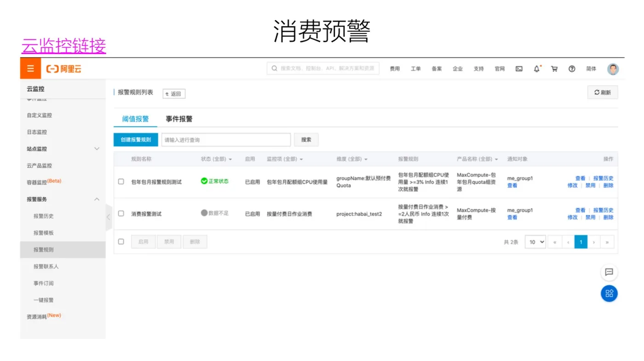Go to the previous pagination page
This screenshot has width=644, height=361.
(568, 242)
